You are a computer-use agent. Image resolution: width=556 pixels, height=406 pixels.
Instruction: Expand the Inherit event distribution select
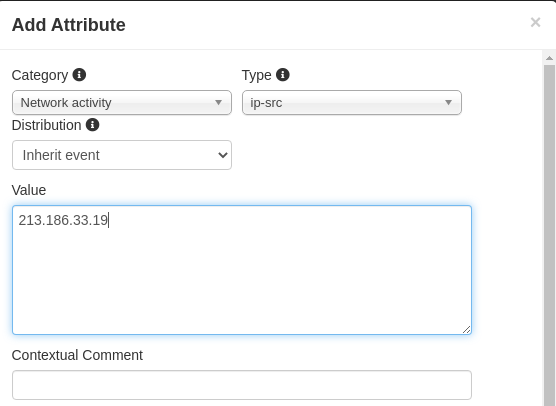(x=122, y=155)
